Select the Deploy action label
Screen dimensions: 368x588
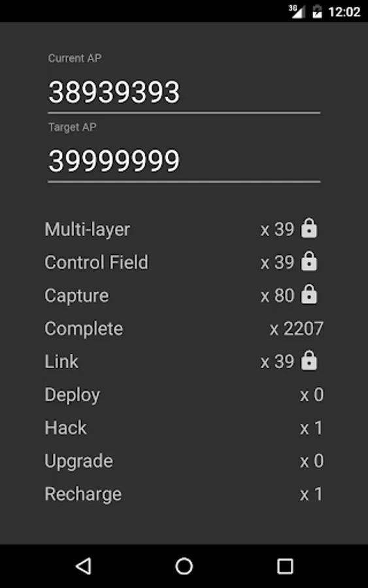72,395
